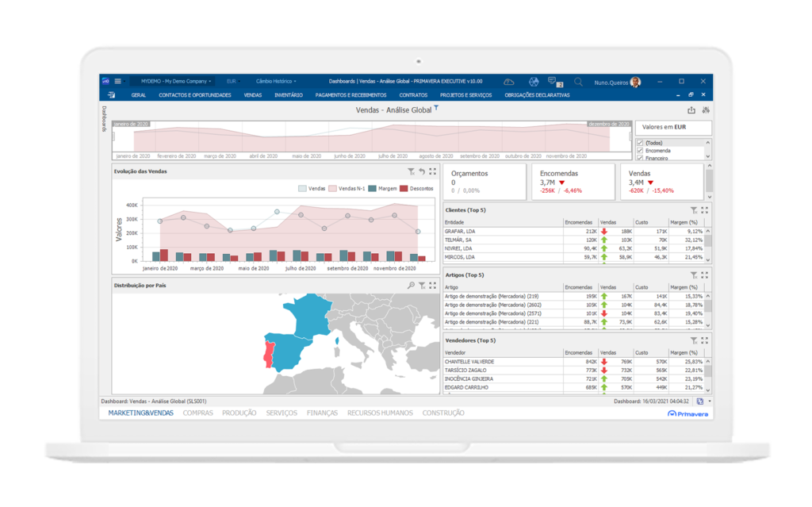Open the CONTACTOS E OPORTUNIDADES menu
812x507 pixels.
[195, 95]
